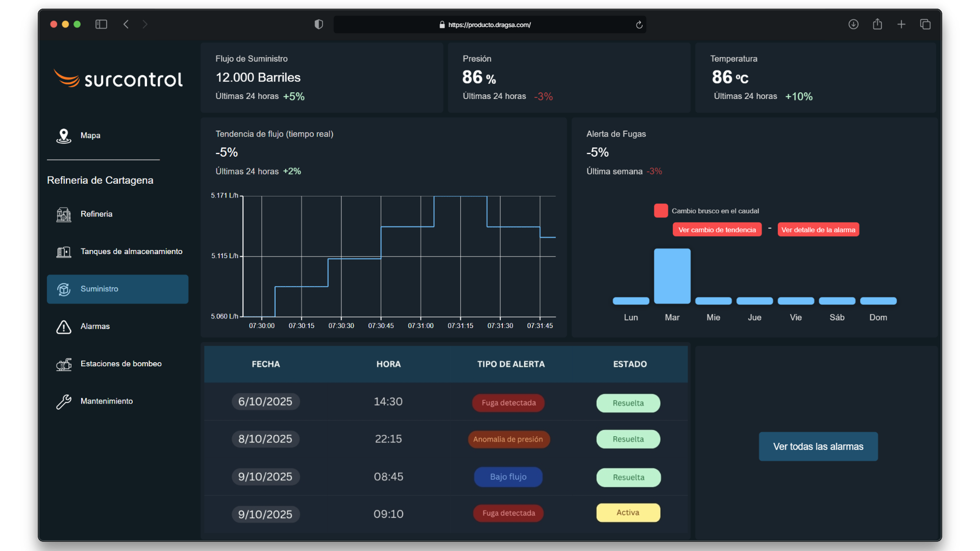Open the Alarmas warning triangle icon
Viewport: 980px width, 551px height.
point(64,327)
